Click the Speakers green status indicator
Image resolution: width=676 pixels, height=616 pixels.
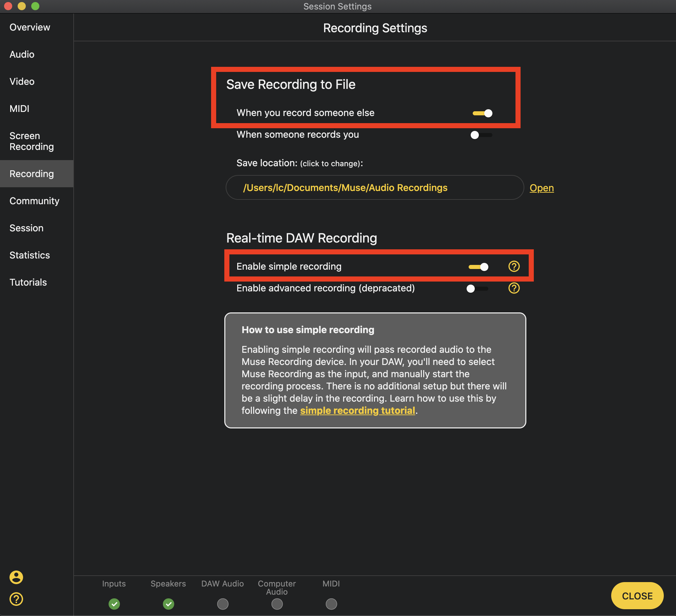point(168,604)
